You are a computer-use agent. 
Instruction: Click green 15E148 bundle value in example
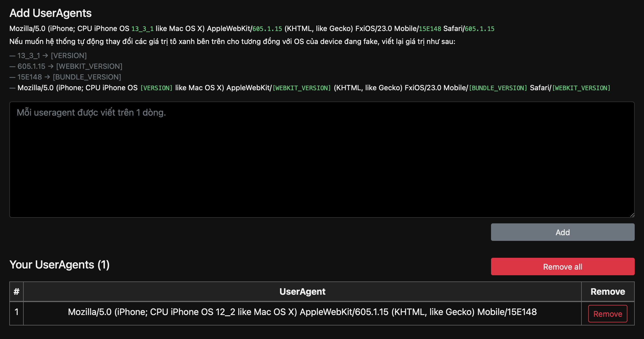(430, 29)
